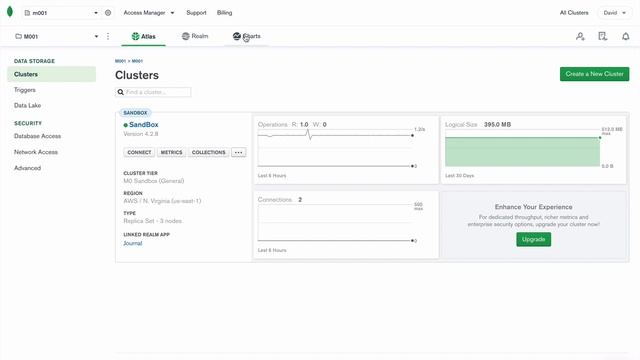The image size is (640, 360).
Task: Click the invite user icon
Action: click(x=580, y=36)
